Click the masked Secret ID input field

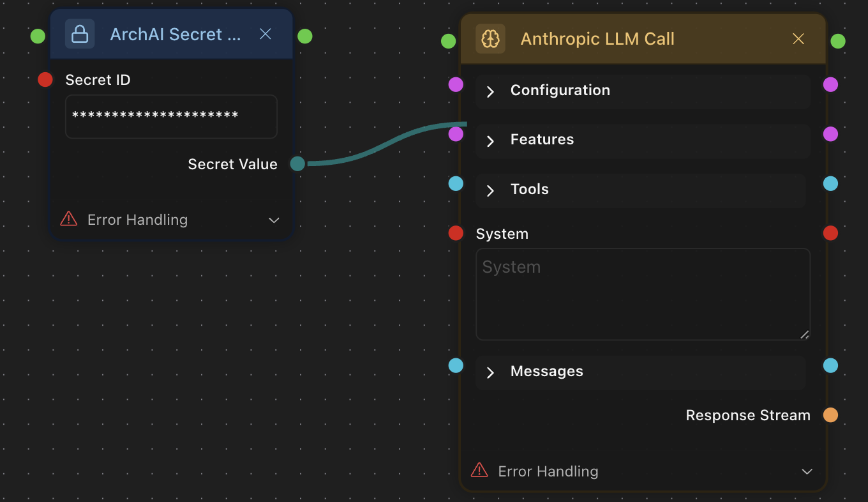(171, 116)
